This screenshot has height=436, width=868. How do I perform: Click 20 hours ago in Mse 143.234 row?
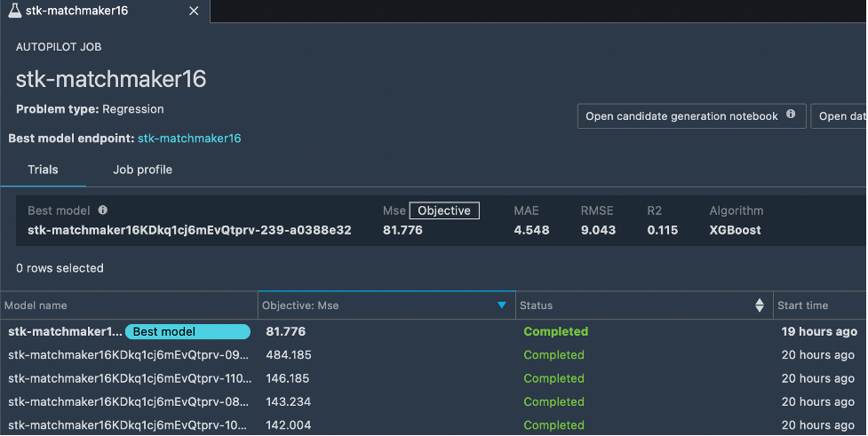click(817, 401)
